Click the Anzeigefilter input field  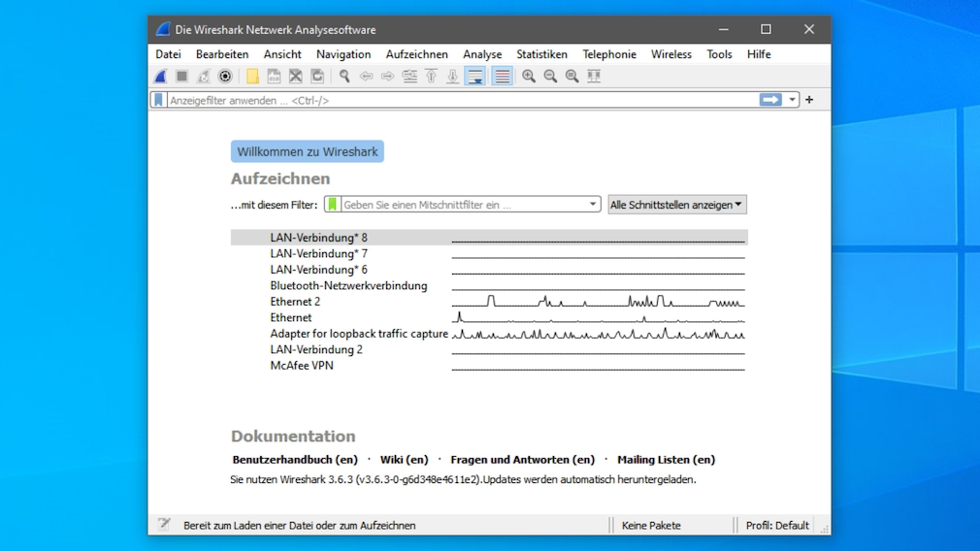(456, 100)
